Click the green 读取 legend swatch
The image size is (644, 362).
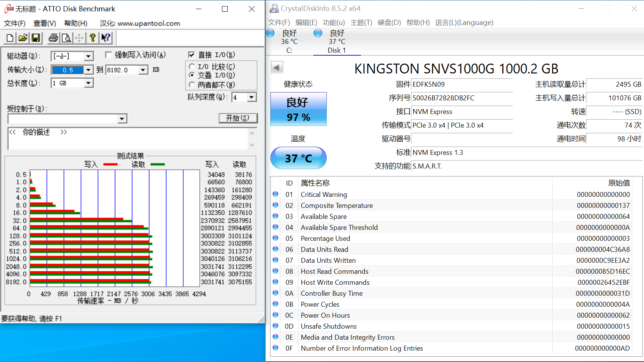coord(158,164)
